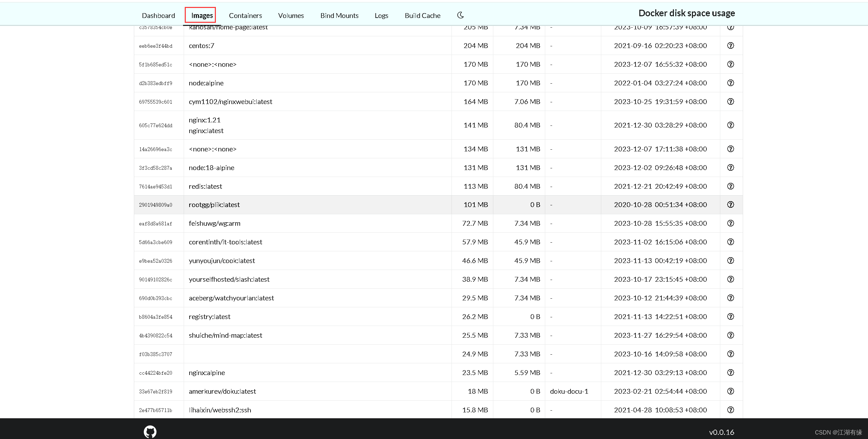
Task: Click help icon for amerkurev/doku:latest row
Action: coord(730,391)
